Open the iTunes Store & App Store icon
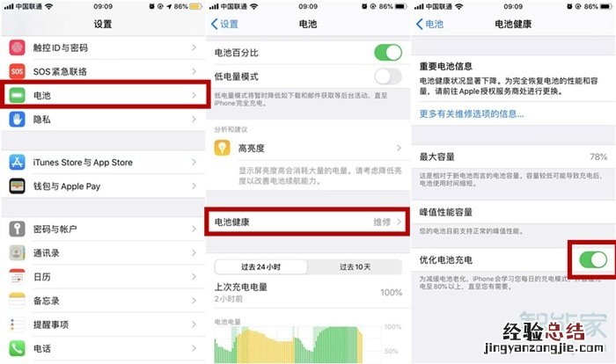 click(x=17, y=162)
